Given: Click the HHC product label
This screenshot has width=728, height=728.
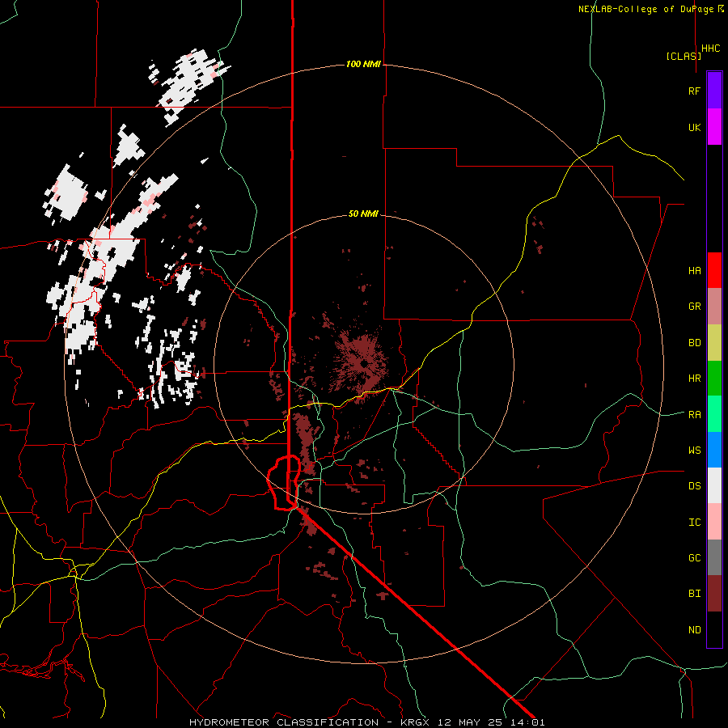Looking at the screenshot, I should [x=711, y=49].
